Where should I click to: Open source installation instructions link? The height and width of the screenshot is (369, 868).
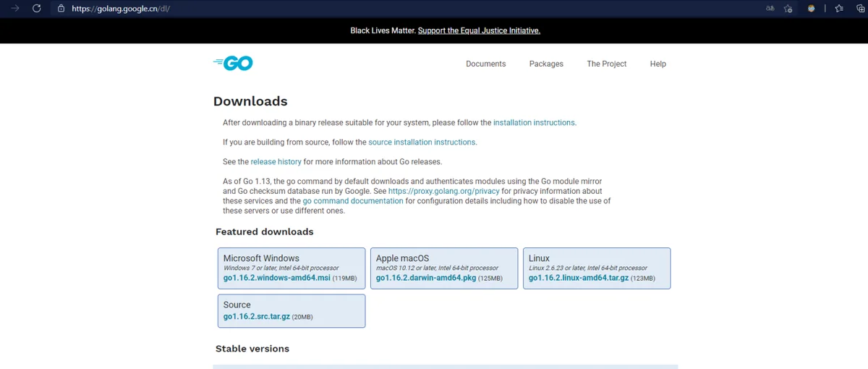422,143
